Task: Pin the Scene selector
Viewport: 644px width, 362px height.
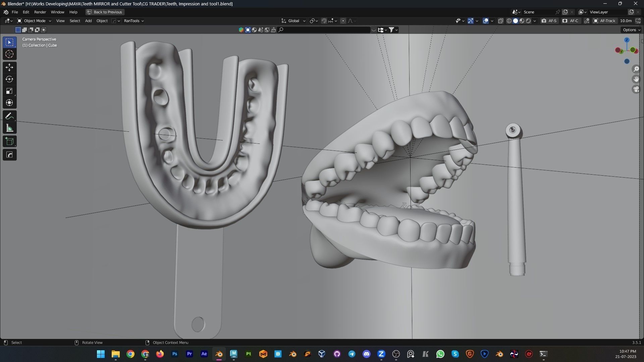Action: coord(557,12)
